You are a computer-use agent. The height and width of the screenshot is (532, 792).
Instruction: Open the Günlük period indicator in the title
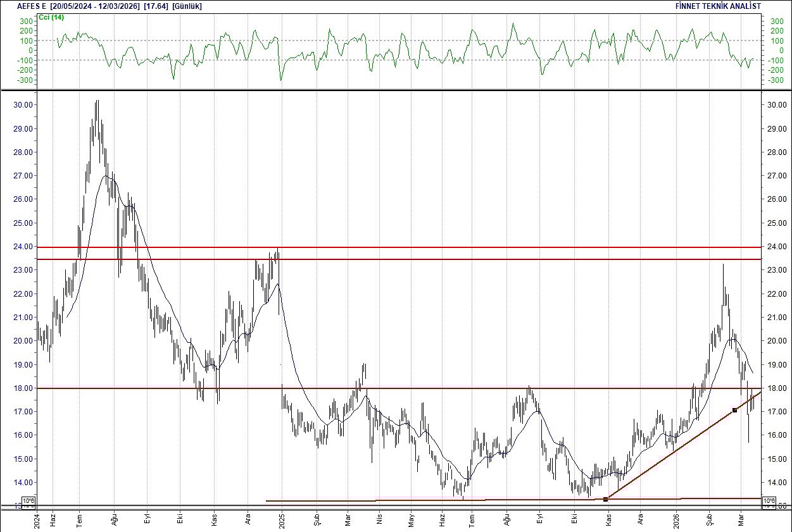click(x=187, y=6)
